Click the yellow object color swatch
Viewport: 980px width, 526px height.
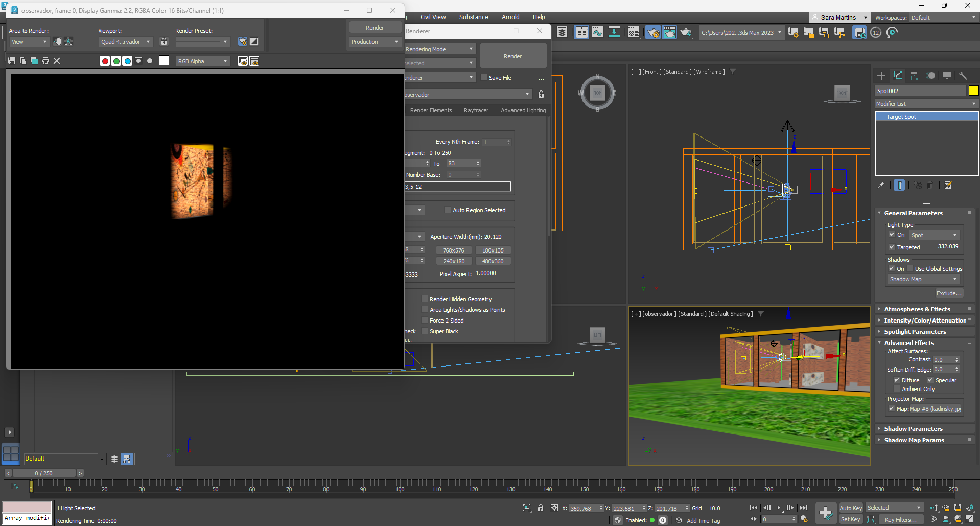coord(973,90)
